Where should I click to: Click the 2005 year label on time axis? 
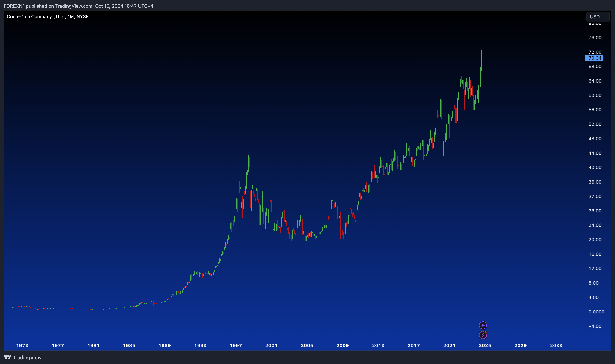(x=307, y=345)
